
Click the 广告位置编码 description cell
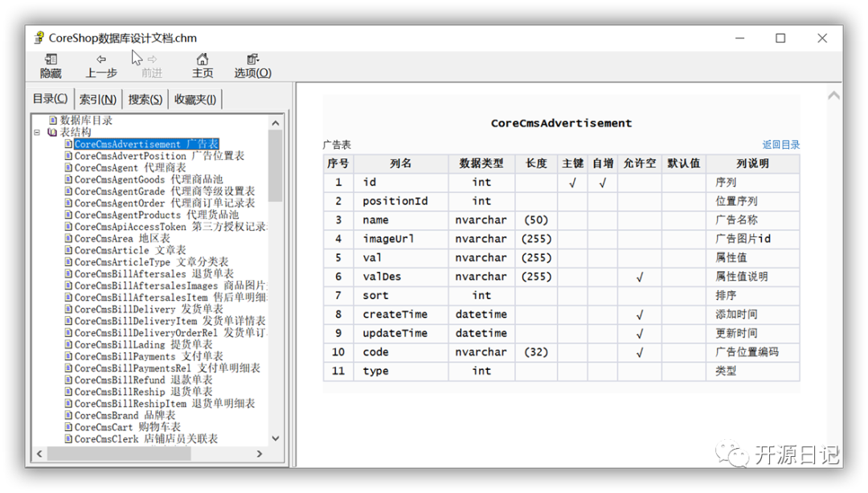tap(753, 351)
